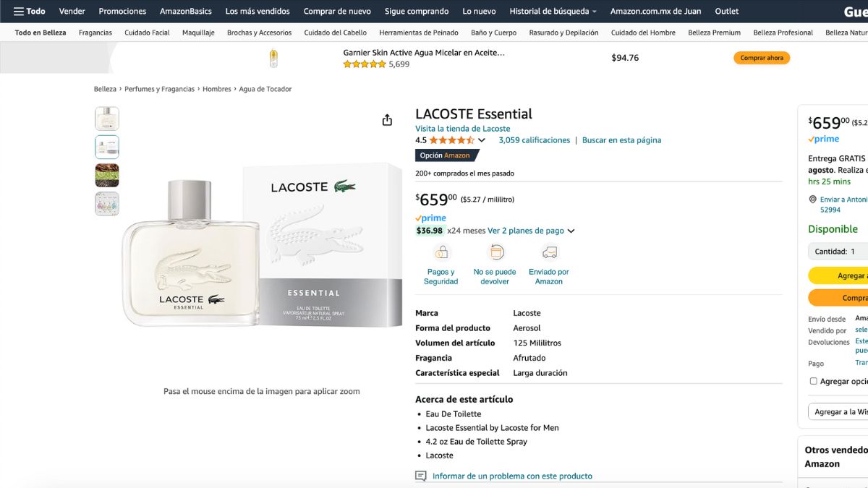Open Historial de búsqueda menu

pos(553,11)
